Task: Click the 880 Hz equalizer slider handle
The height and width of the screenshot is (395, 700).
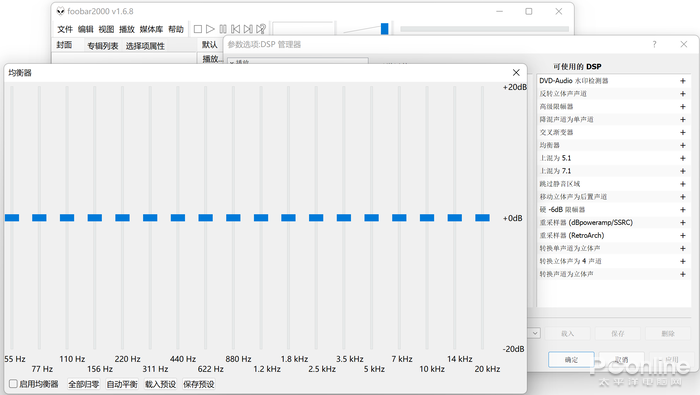Action: coord(233,218)
